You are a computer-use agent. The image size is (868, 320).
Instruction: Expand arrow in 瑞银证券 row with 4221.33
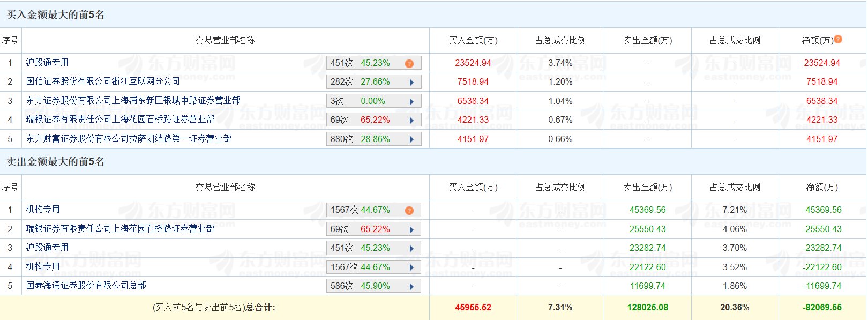click(x=411, y=121)
